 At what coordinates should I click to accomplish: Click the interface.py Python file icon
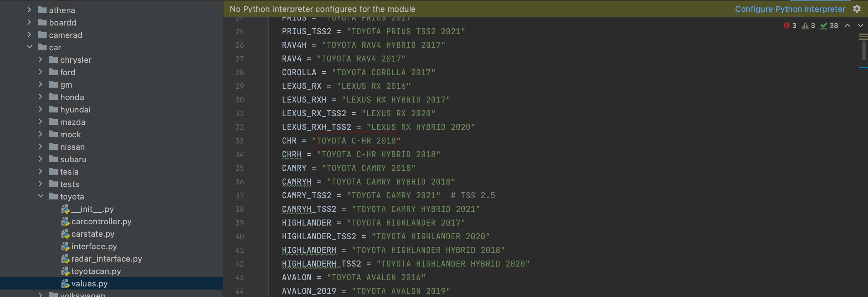pos(65,247)
